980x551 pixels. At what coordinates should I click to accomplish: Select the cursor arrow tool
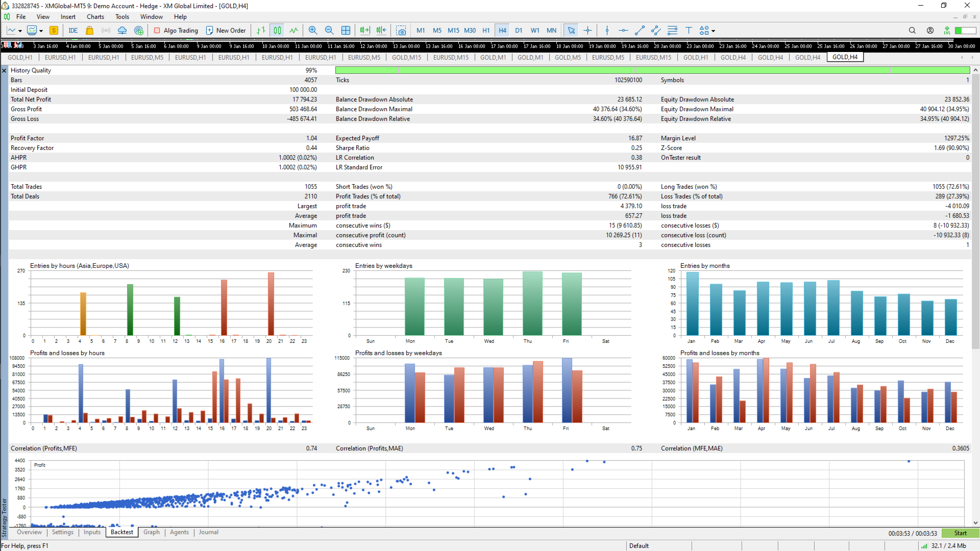coord(571,31)
